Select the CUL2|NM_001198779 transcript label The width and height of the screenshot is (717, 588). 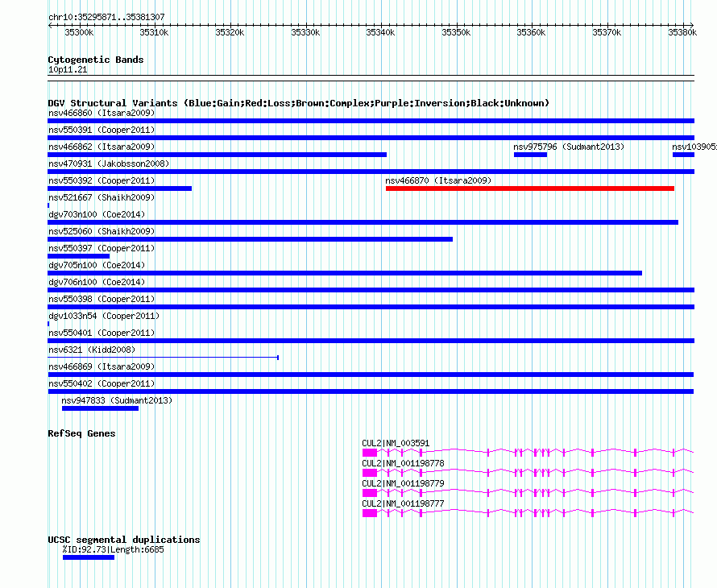[403, 483]
